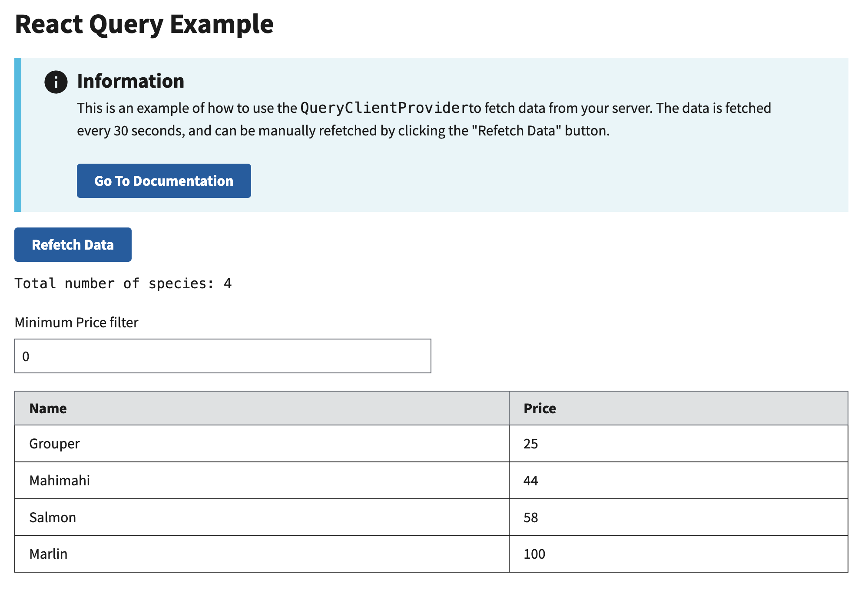
Task: Click the Information heading in the banner
Action: pyautogui.click(x=130, y=81)
